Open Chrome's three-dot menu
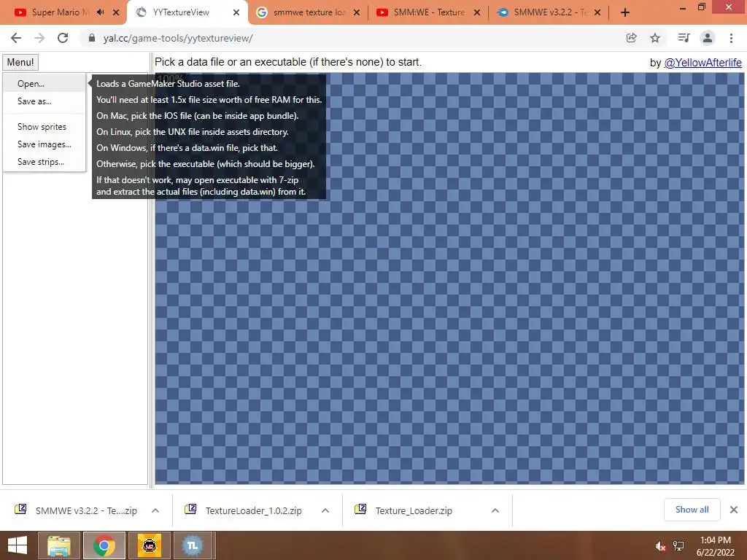This screenshot has height=560, width=747. 731,38
